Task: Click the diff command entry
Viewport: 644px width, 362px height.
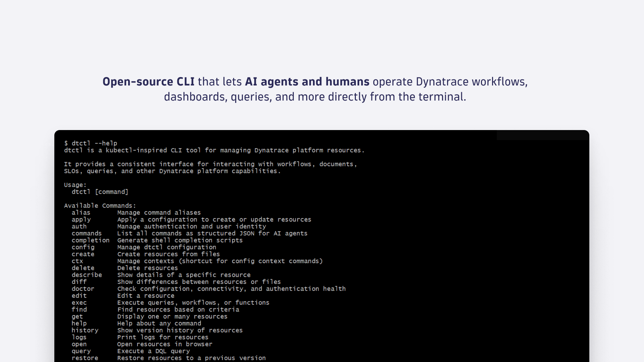Action: point(79,282)
